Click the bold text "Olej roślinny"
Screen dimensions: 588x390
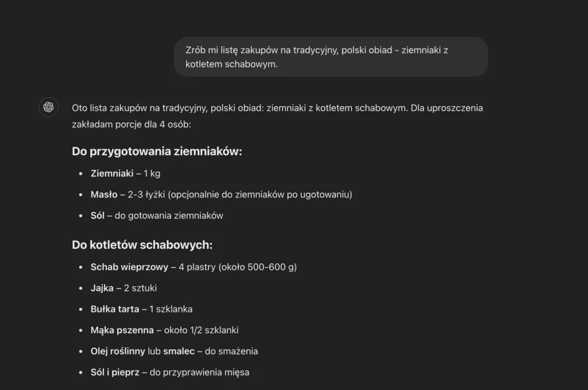(x=118, y=351)
